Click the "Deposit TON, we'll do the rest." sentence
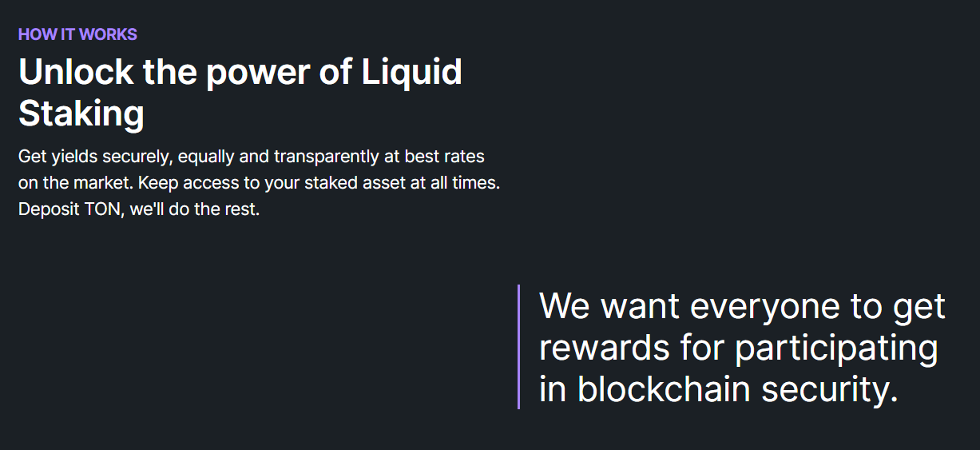 [139, 210]
